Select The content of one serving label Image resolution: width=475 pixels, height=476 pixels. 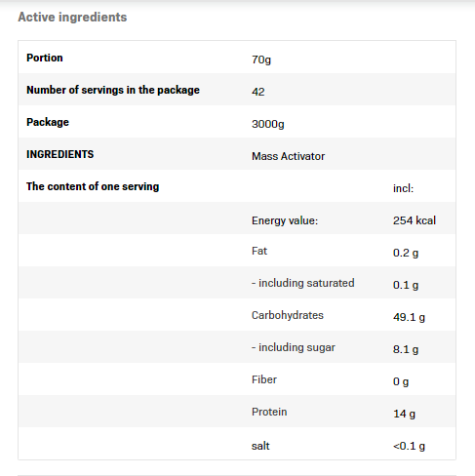(93, 186)
